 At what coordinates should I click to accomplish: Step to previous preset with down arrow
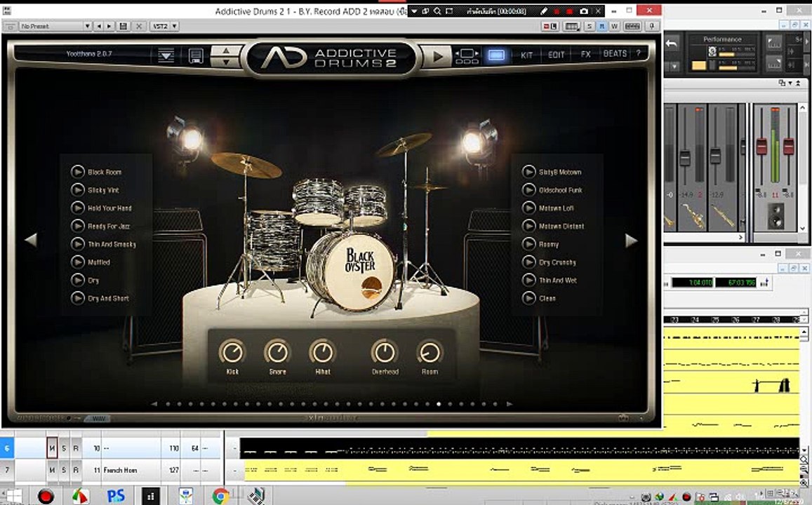coord(226,62)
